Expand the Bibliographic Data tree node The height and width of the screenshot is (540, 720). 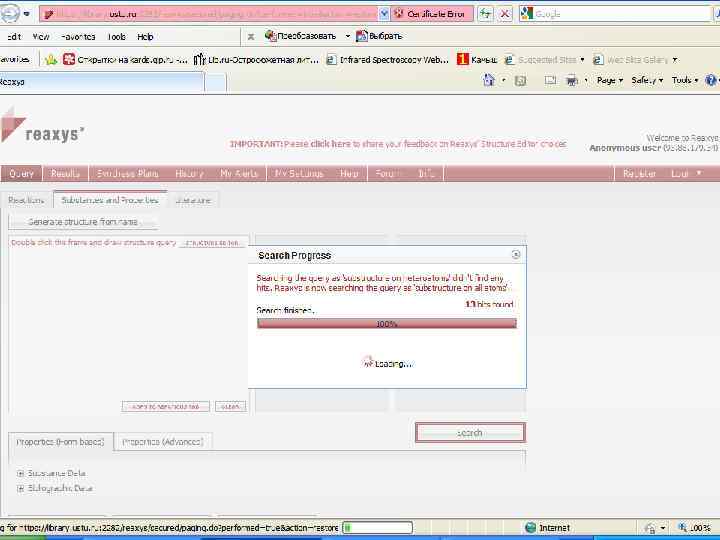click(x=20, y=489)
